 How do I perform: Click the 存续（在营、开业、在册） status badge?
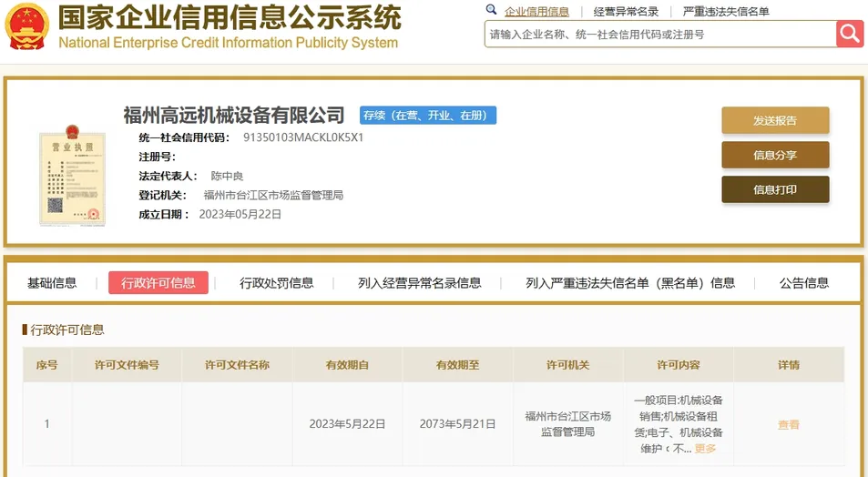[428, 115]
